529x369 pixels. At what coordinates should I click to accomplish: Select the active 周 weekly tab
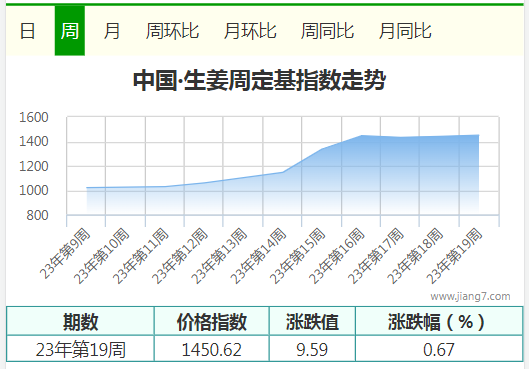point(70,31)
